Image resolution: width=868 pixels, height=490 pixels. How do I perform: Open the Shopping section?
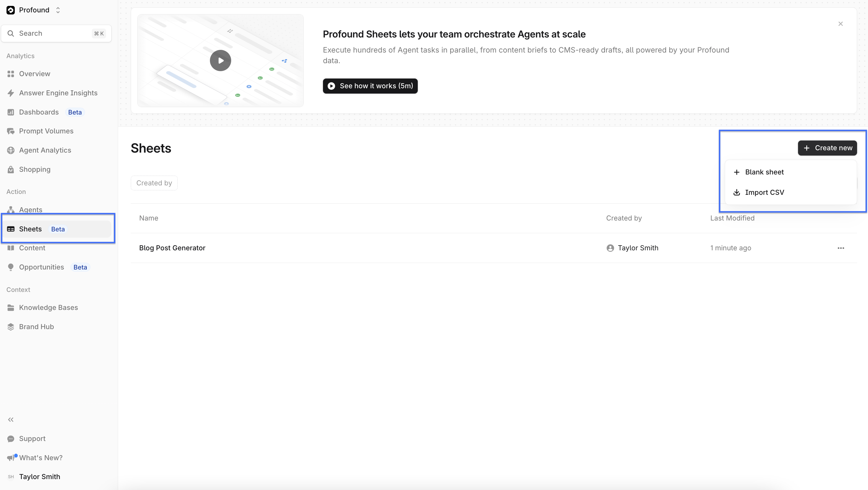35,169
